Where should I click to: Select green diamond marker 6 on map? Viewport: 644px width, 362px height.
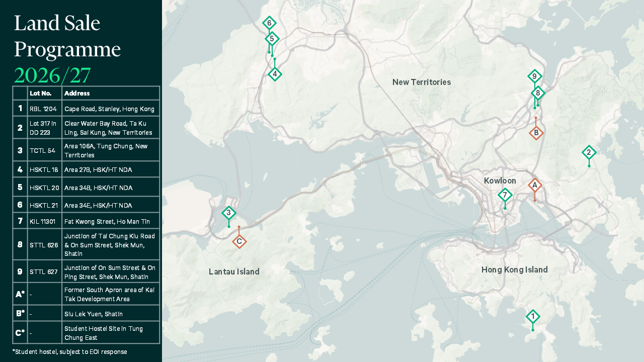(x=269, y=23)
